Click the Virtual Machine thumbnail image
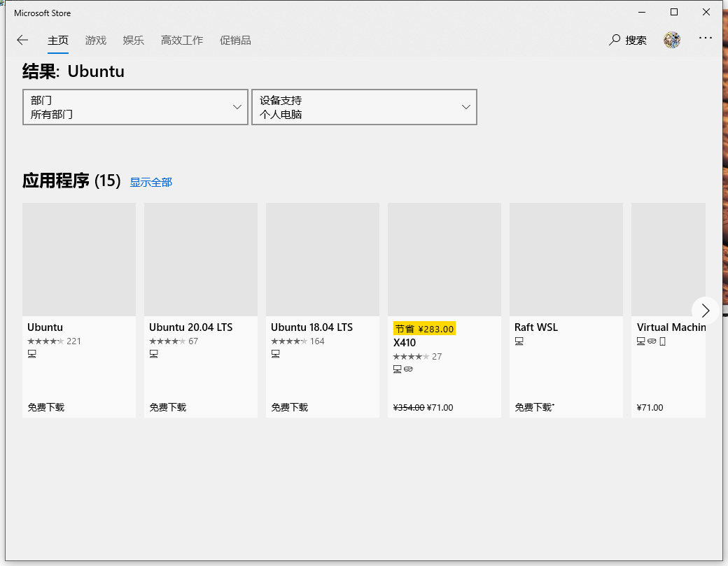728x566 pixels. [668, 260]
